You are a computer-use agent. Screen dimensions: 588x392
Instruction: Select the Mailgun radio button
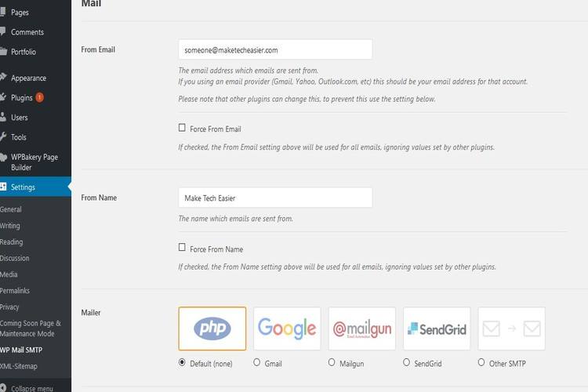click(x=332, y=363)
